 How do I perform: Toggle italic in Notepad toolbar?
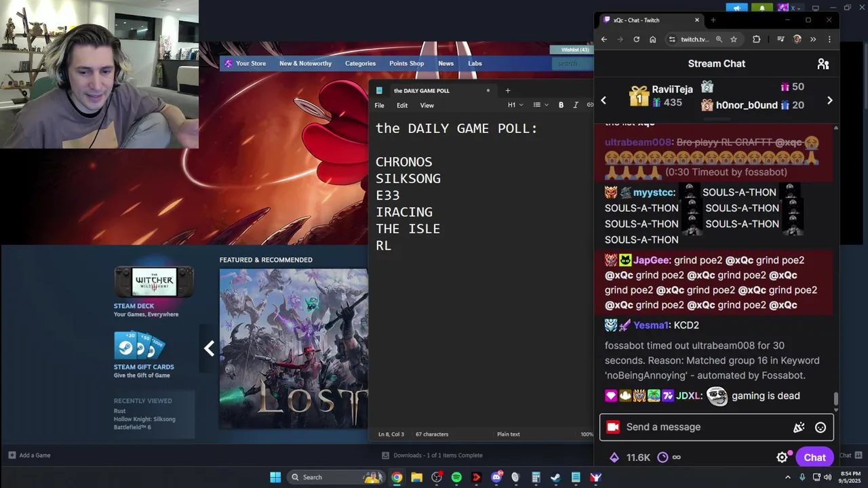[x=575, y=105]
